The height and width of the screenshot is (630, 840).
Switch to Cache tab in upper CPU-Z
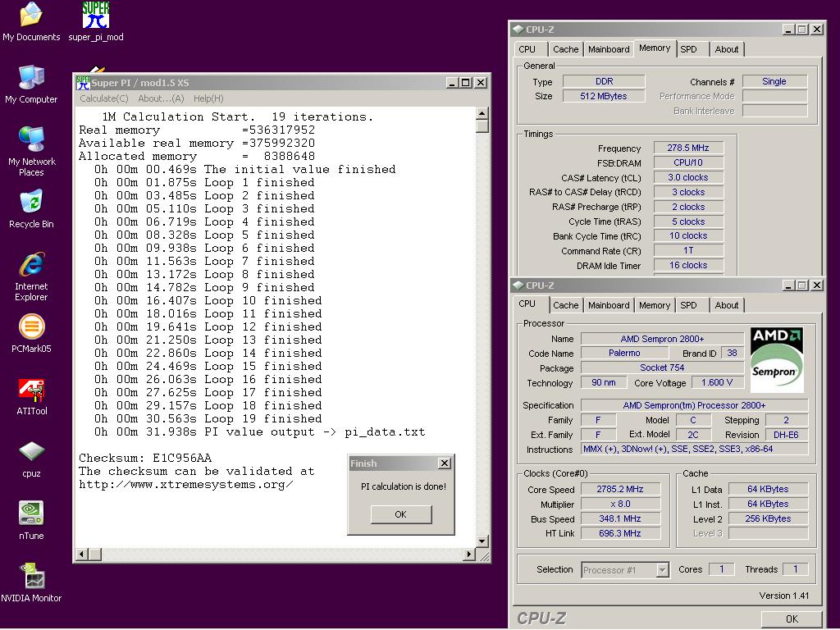click(x=566, y=49)
